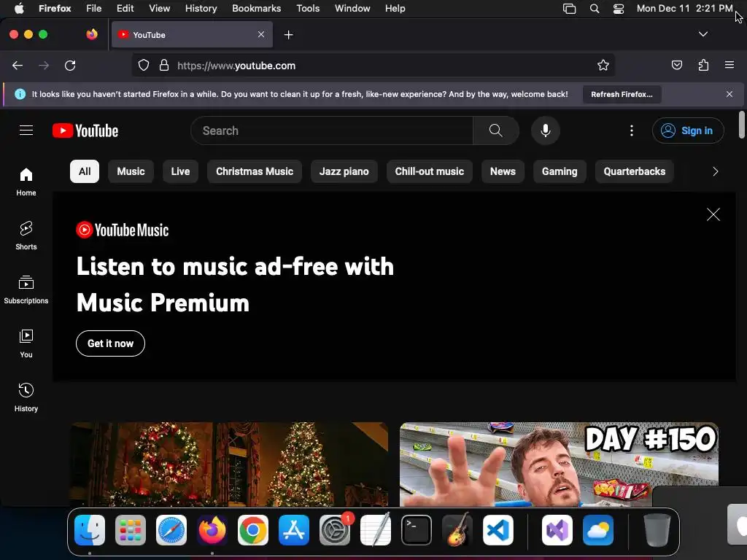The image size is (747, 560).
Task: Open Terminal from the dock
Action: click(x=417, y=530)
